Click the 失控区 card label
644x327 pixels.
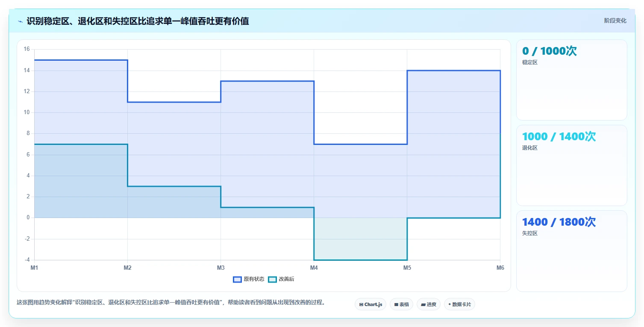[530, 233]
